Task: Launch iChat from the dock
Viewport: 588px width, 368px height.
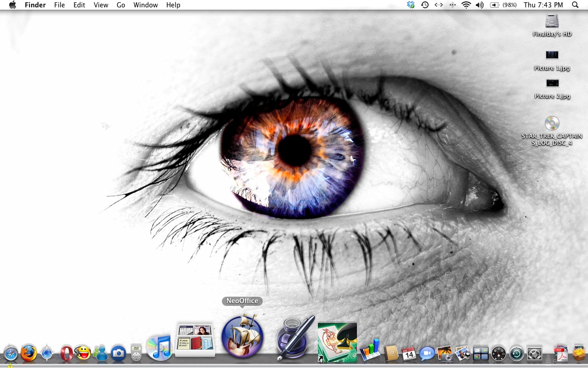Action: point(427,353)
